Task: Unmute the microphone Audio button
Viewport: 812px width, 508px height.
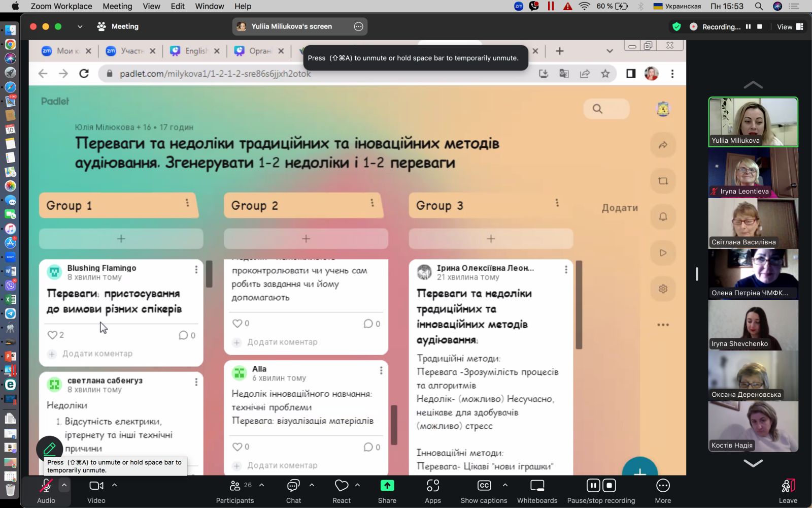Action: click(46, 486)
